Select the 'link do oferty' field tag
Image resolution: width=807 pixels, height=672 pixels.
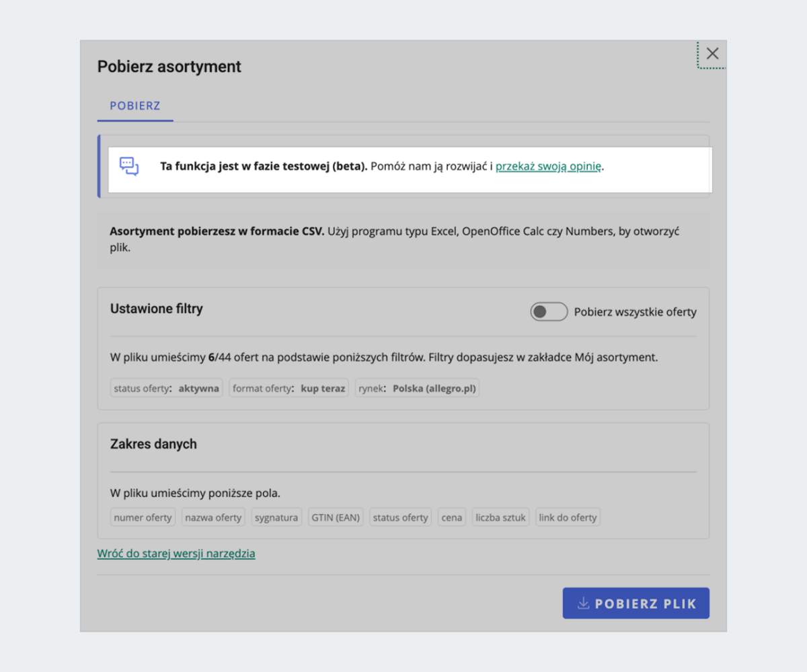point(568,517)
